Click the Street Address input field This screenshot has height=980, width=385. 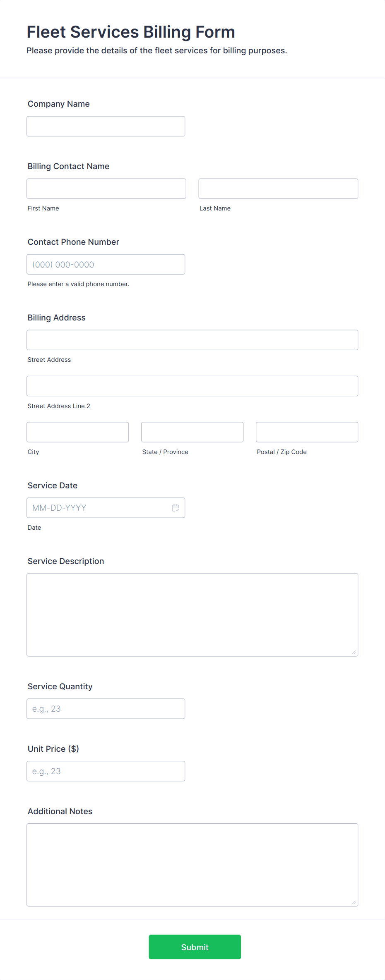pos(192,339)
